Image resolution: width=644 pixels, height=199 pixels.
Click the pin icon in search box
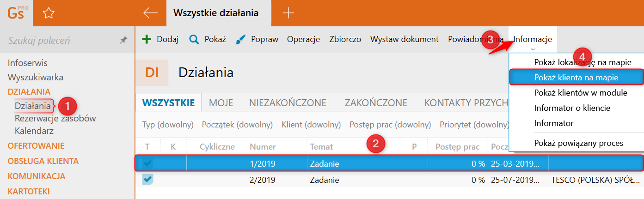pos(123,41)
